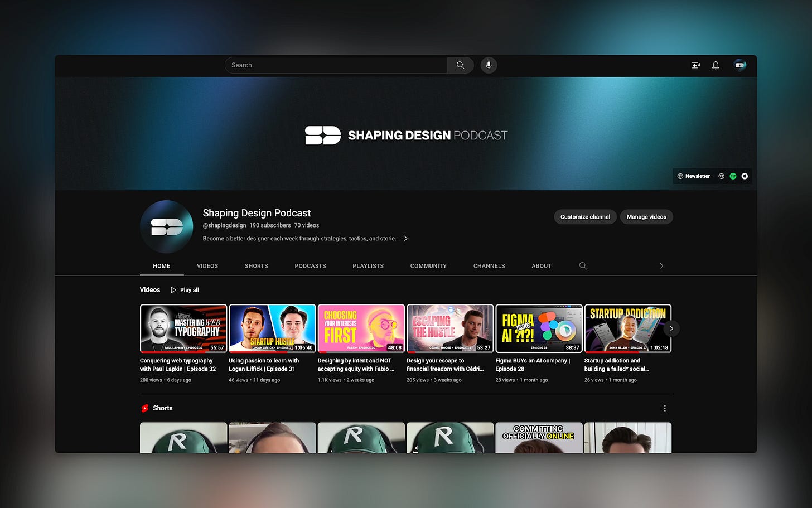Image resolution: width=812 pixels, height=508 pixels.
Task: Open title Designing by intent and NOT
Action: tap(356, 365)
